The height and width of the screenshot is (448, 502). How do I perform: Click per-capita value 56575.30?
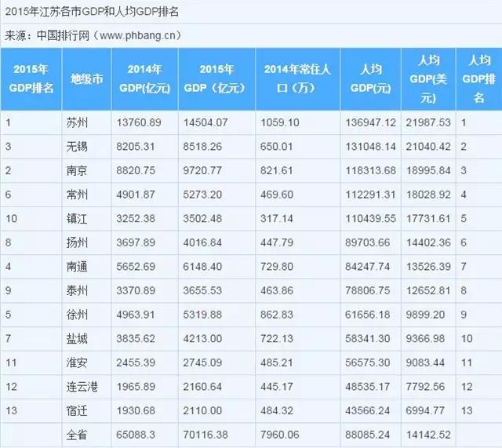[x=368, y=362]
